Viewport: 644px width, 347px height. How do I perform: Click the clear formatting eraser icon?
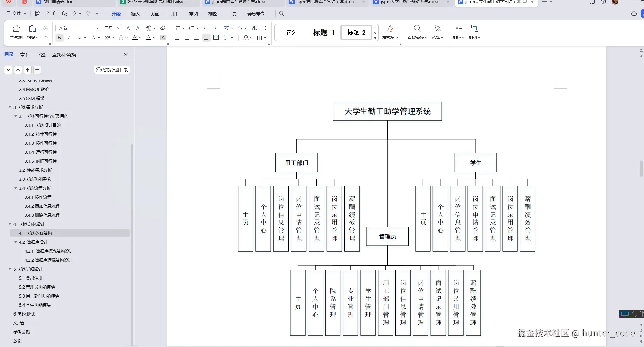point(163,28)
